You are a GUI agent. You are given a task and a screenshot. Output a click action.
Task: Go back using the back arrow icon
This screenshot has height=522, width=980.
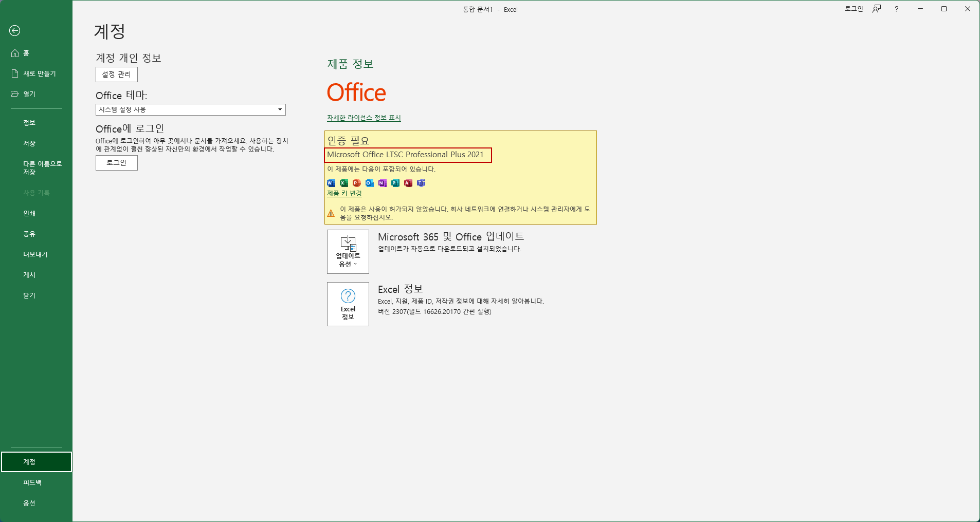(x=15, y=31)
